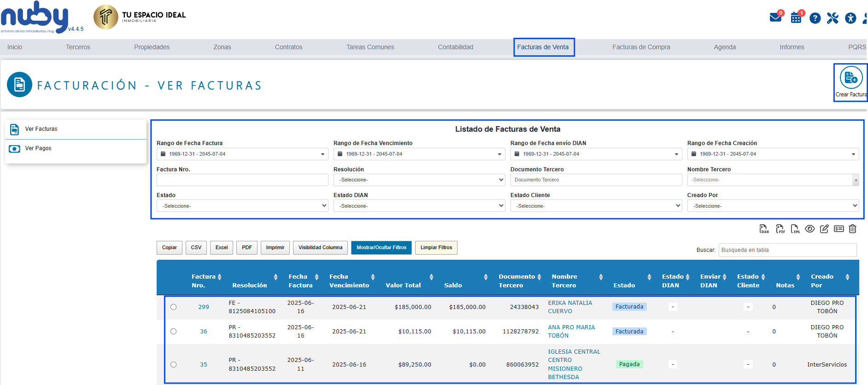Go to Ver Pagos in sidebar
This screenshot has height=385, width=868.
pos(38,148)
